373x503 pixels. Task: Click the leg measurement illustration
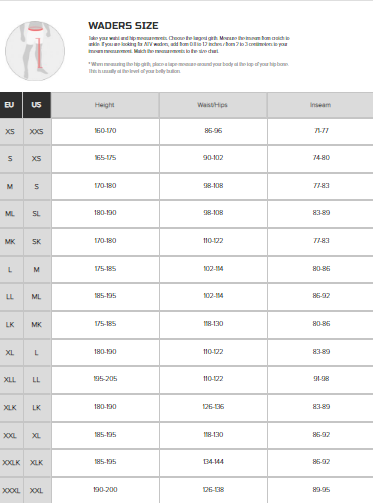(x=35, y=51)
